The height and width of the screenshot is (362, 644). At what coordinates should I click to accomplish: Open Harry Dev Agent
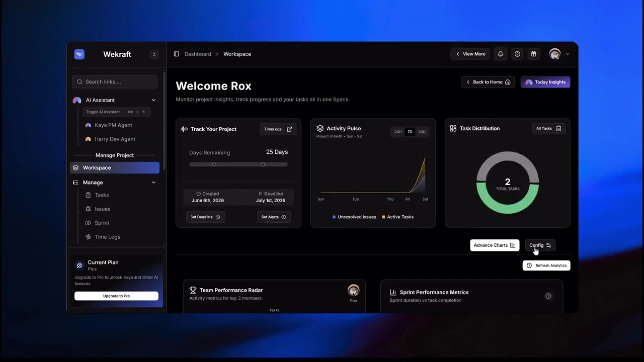(x=115, y=139)
